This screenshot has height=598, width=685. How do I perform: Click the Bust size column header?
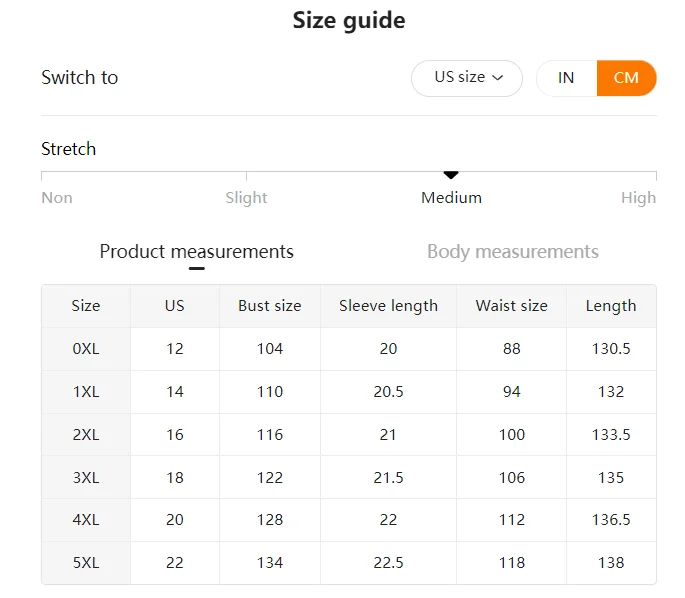[x=269, y=306]
